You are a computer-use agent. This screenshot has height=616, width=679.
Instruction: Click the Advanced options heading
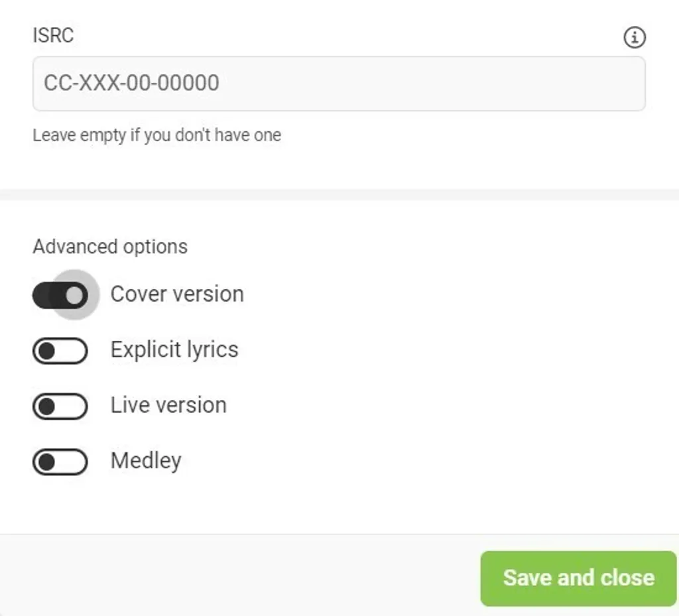pyautogui.click(x=110, y=247)
